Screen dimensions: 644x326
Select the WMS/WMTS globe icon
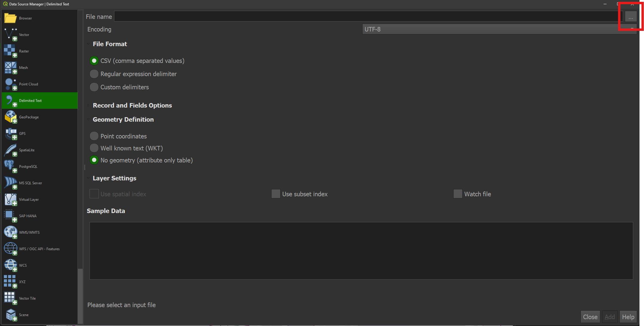[x=10, y=232]
